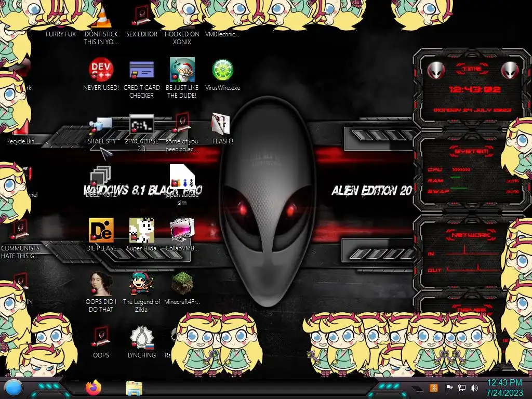Click the SYSTEM gadget header

click(472, 151)
